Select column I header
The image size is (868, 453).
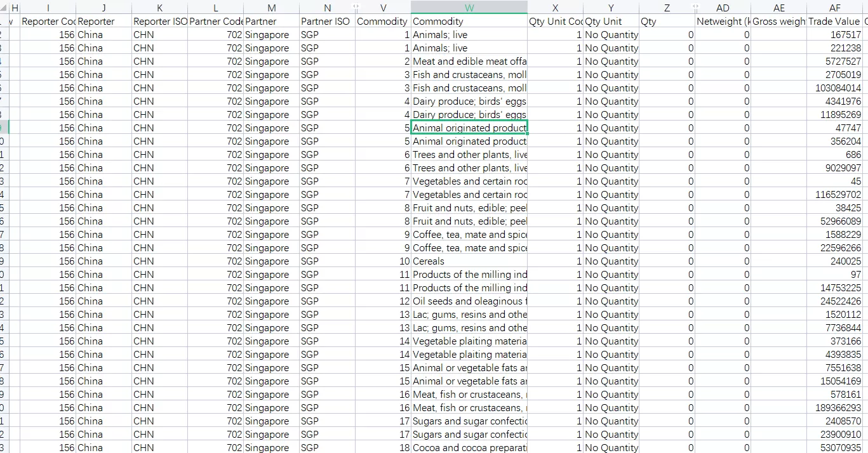[x=48, y=7]
